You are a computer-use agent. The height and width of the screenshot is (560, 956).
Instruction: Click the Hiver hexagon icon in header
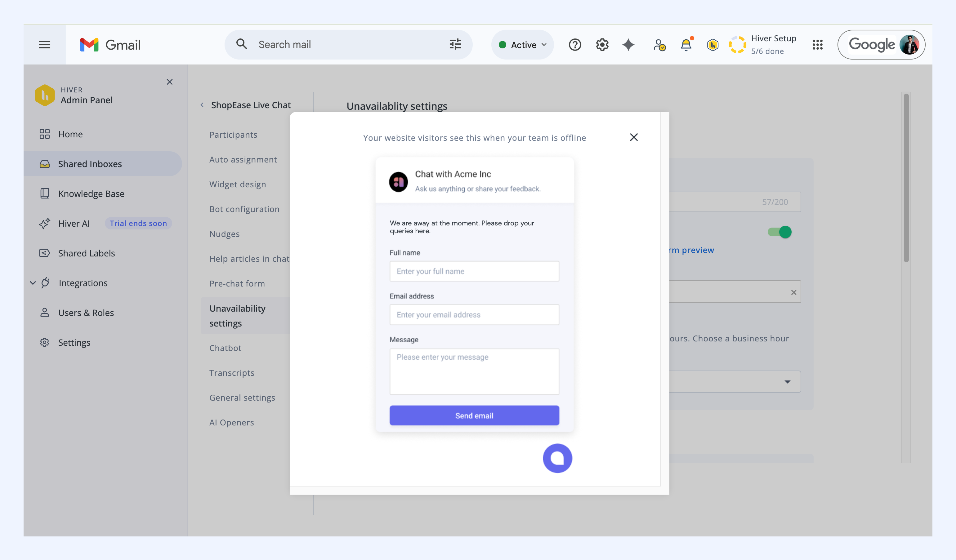[x=713, y=45]
